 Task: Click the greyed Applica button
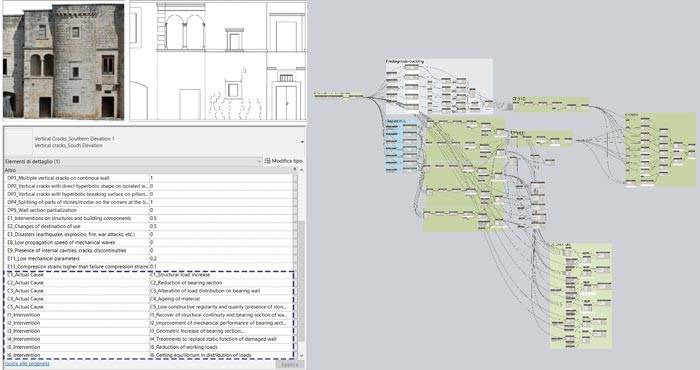tap(289, 364)
